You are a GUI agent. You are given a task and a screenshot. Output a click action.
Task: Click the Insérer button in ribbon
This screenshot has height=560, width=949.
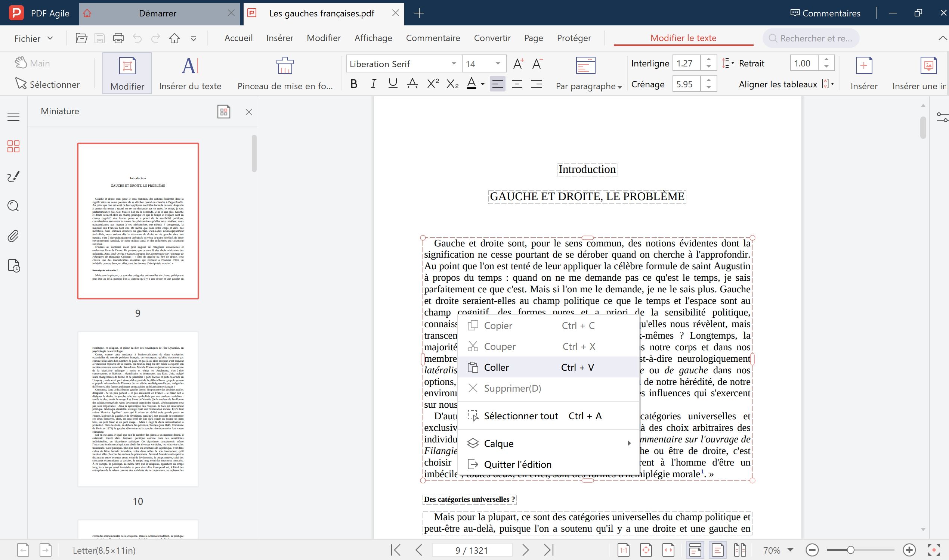pos(864,74)
